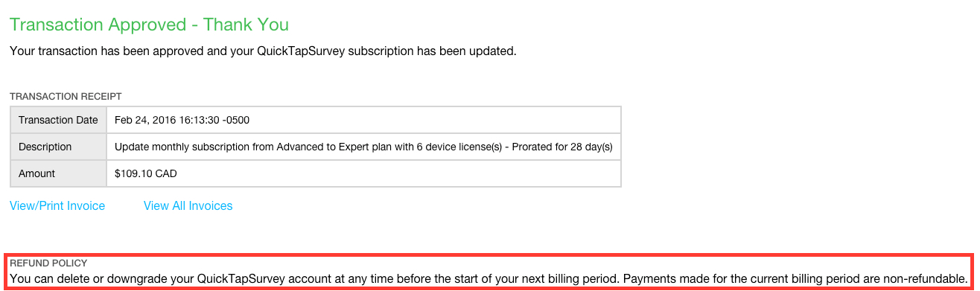Click the payments are non-refundable sentence
This screenshot has height=291, width=980.
pos(795,278)
